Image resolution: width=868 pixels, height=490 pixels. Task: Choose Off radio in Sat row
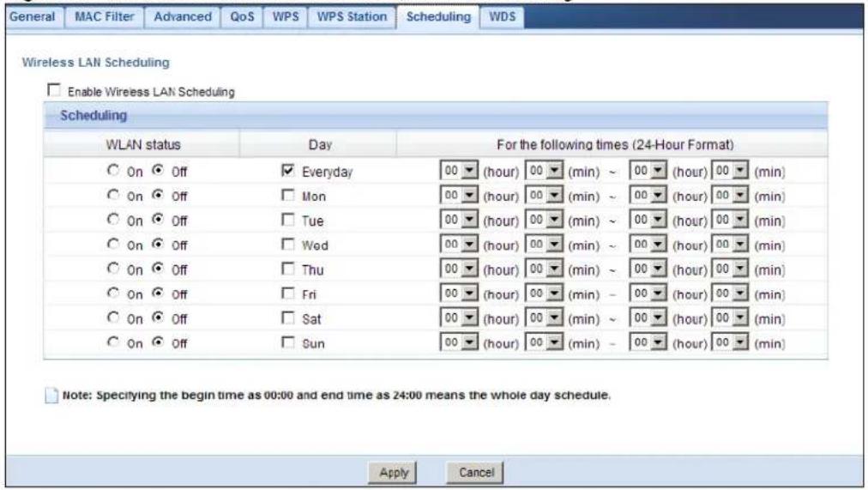(159, 318)
